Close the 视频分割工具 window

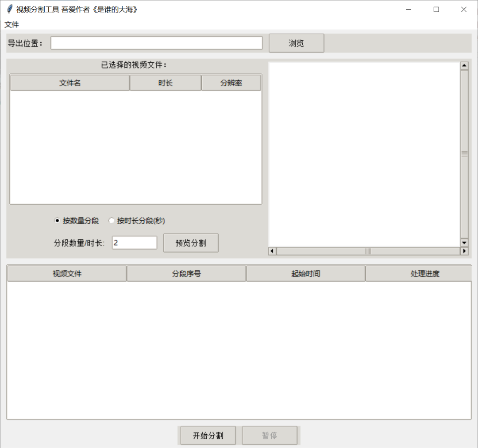[464, 9]
